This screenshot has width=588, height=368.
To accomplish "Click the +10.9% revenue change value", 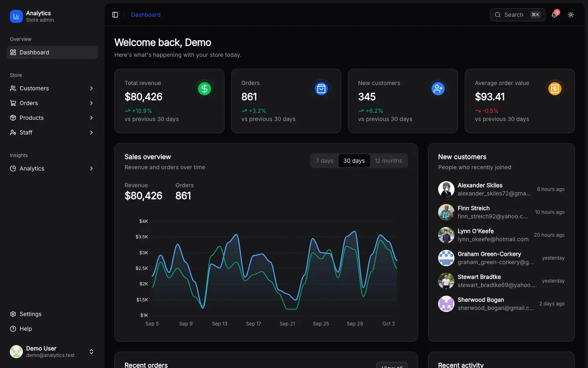I will click(142, 111).
